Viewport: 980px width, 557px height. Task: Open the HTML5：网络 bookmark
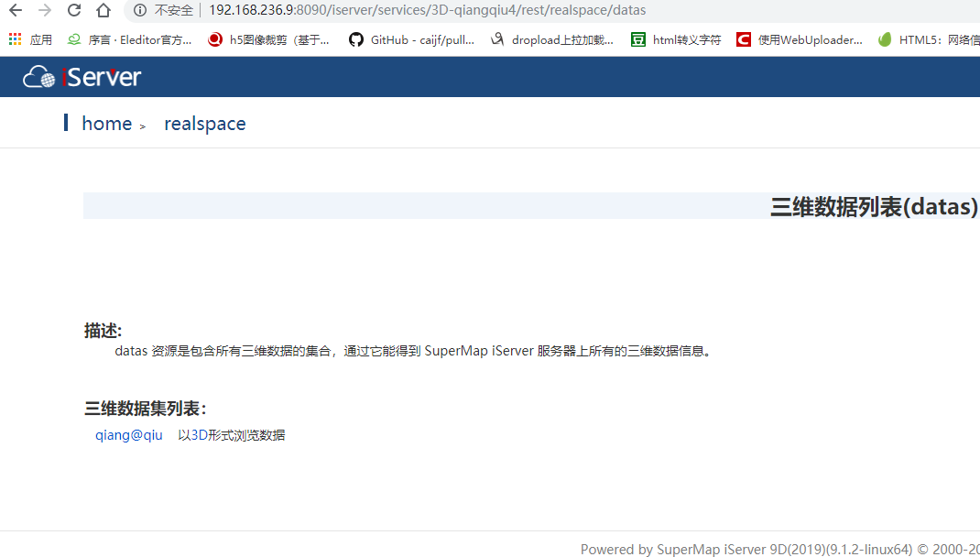click(x=929, y=39)
